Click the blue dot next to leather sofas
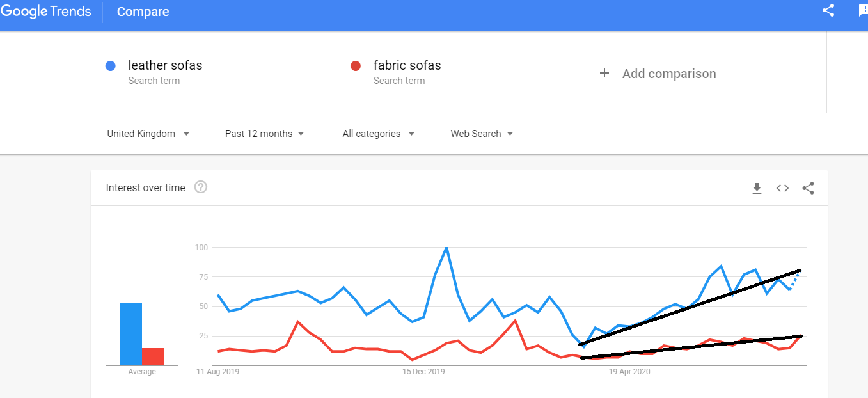Screen dimensions: 868x398 click(111, 66)
